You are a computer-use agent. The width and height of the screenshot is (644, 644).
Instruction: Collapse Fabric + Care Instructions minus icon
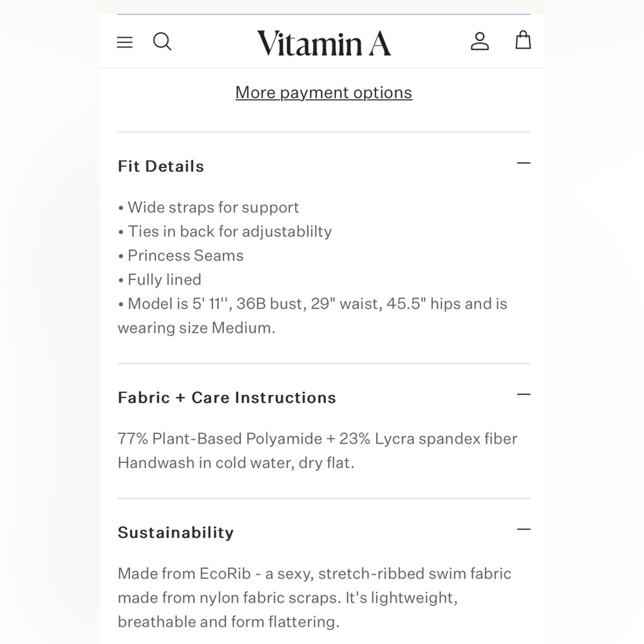pyautogui.click(x=524, y=394)
